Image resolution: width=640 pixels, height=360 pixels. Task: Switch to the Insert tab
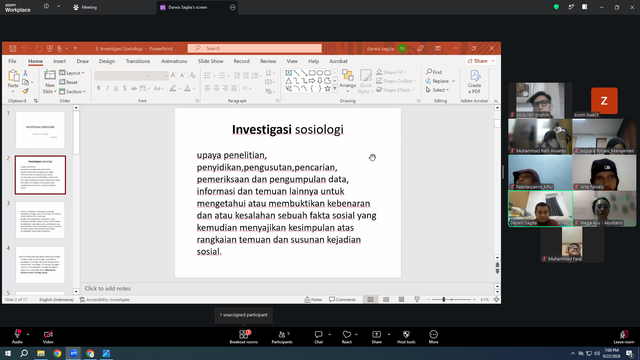[x=59, y=61]
